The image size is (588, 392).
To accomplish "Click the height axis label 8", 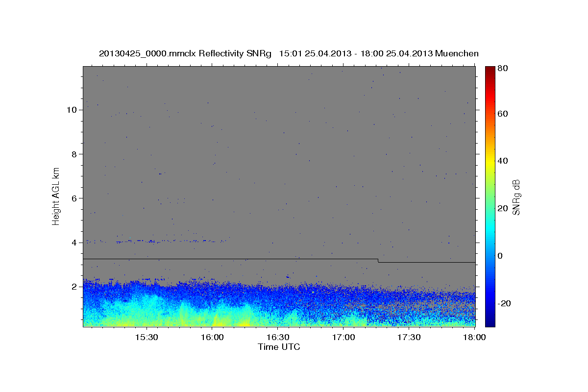I will point(74,154).
